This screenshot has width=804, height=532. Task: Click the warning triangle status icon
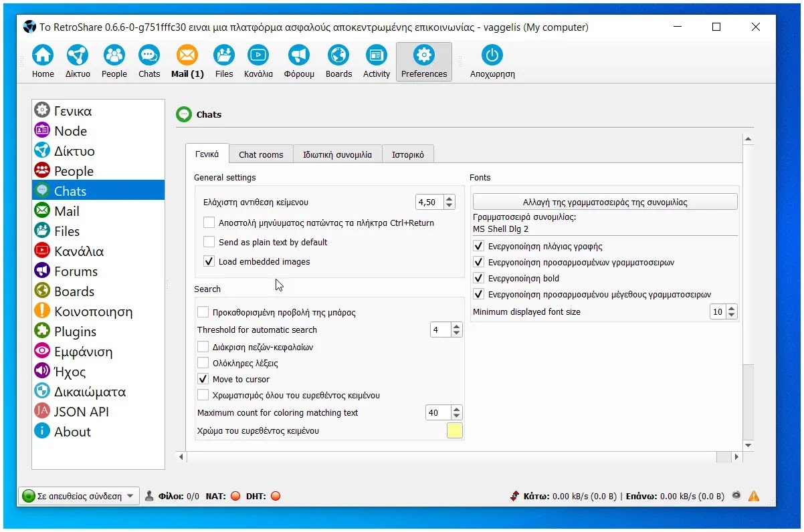754,496
